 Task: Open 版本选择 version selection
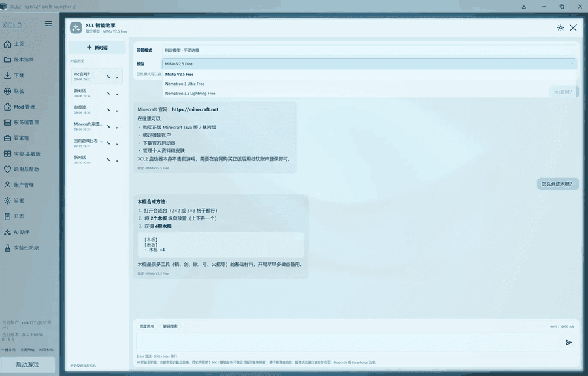click(x=19, y=60)
